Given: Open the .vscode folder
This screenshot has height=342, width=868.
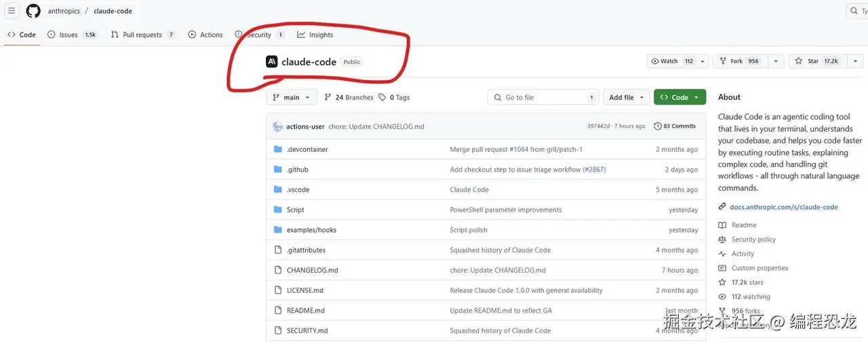Looking at the screenshot, I should pyautogui.click(x=298, y=189).
